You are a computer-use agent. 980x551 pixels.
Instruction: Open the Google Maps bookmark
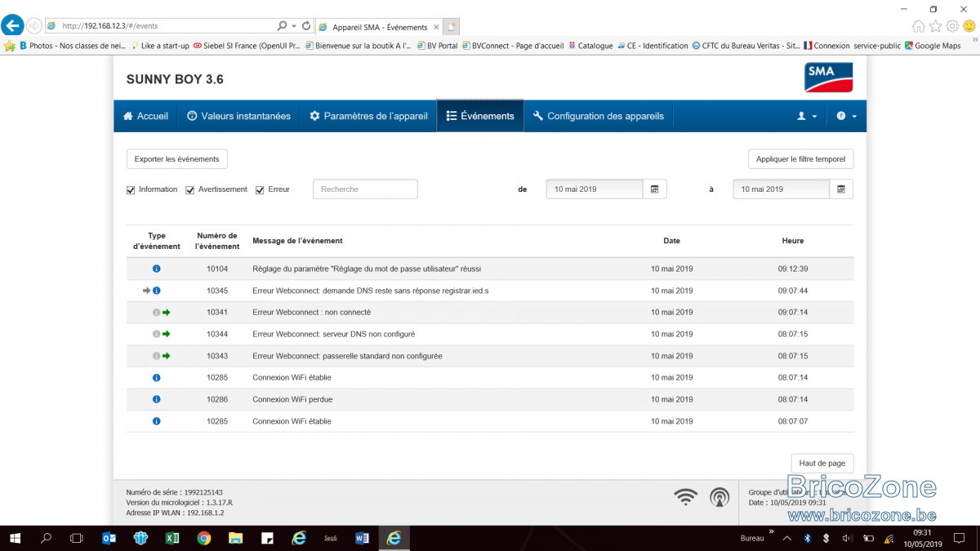(x=933, y=46)
